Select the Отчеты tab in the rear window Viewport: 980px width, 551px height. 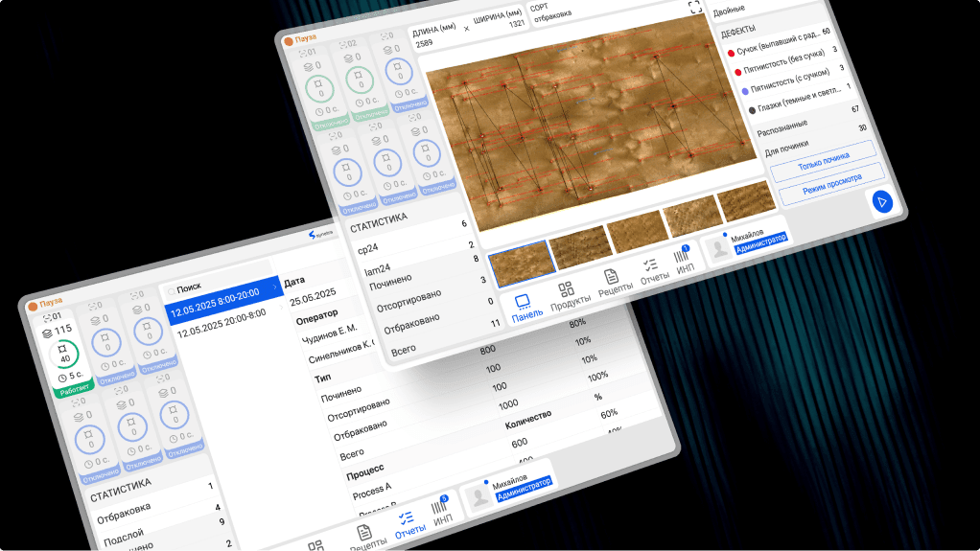click(x=409, y=520)
